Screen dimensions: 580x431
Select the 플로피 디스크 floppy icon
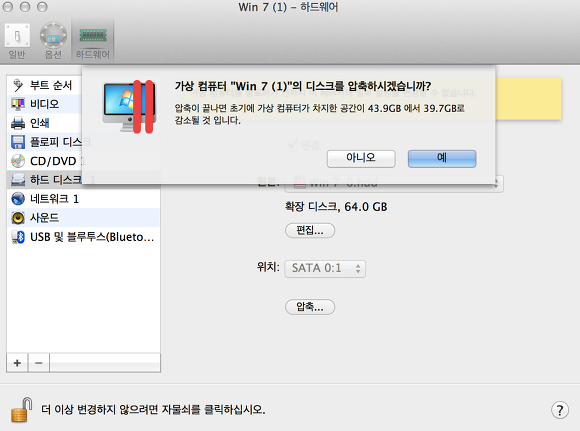pos(18,142)
